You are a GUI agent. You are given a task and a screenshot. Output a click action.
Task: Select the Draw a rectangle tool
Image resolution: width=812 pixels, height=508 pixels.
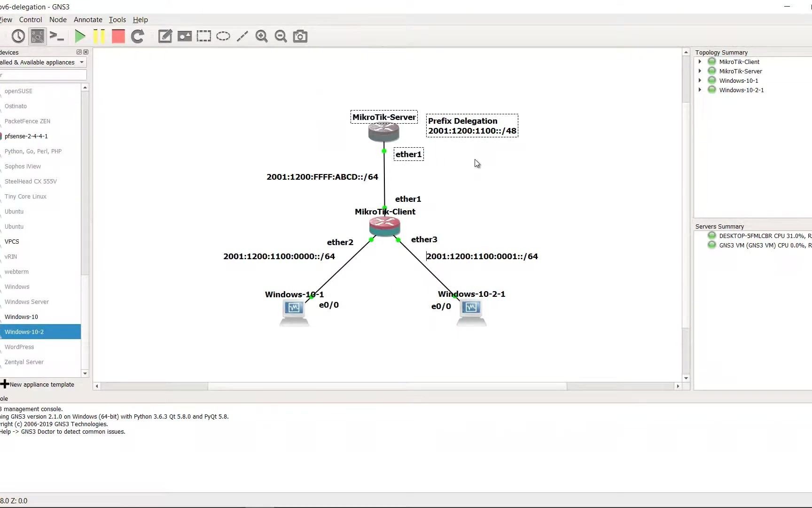point(203,36)
